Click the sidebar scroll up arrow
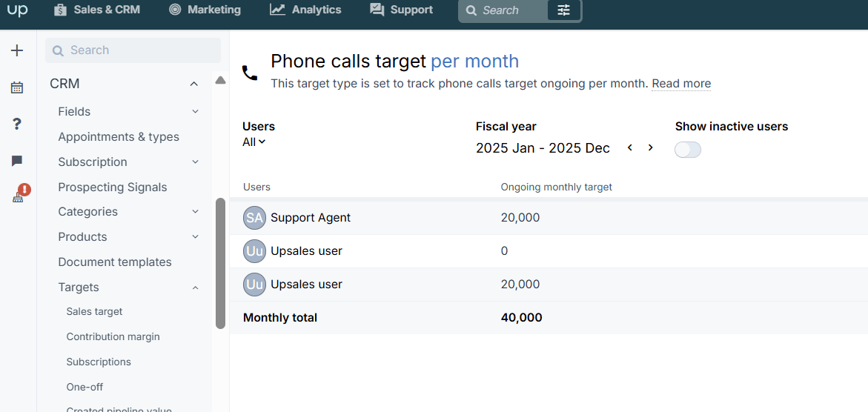 pos(220,80)
